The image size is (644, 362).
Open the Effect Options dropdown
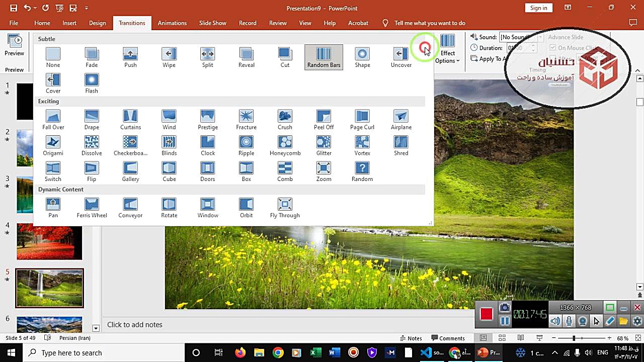coord(447,49)
